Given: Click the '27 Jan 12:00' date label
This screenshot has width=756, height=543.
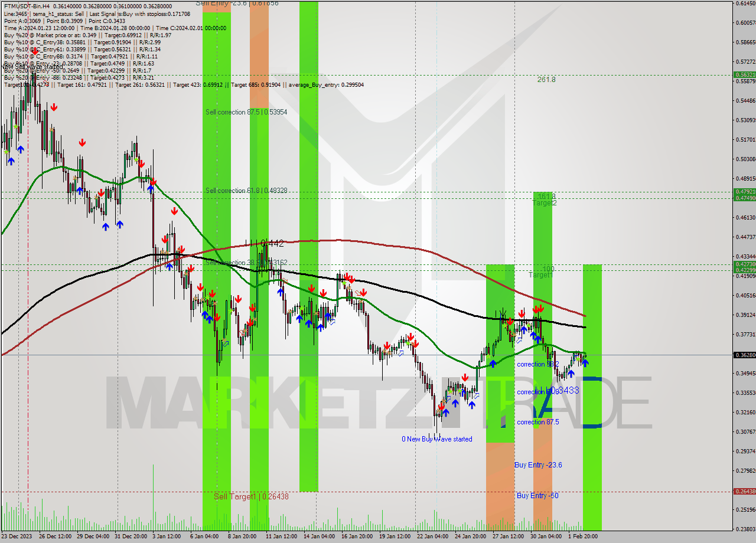Looking at the screenshot, I should pyautogui.click(x=509, y=537).
